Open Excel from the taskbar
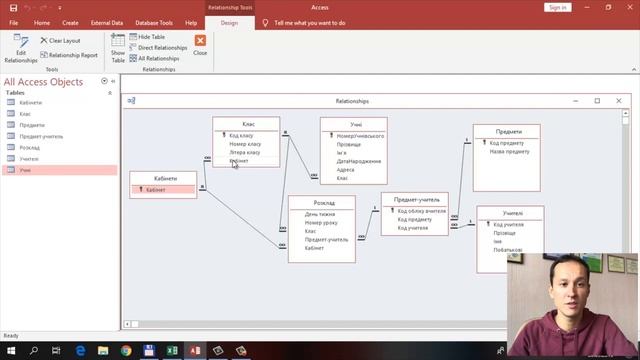Viewport: 640px width, 360px height. [172, 351]
